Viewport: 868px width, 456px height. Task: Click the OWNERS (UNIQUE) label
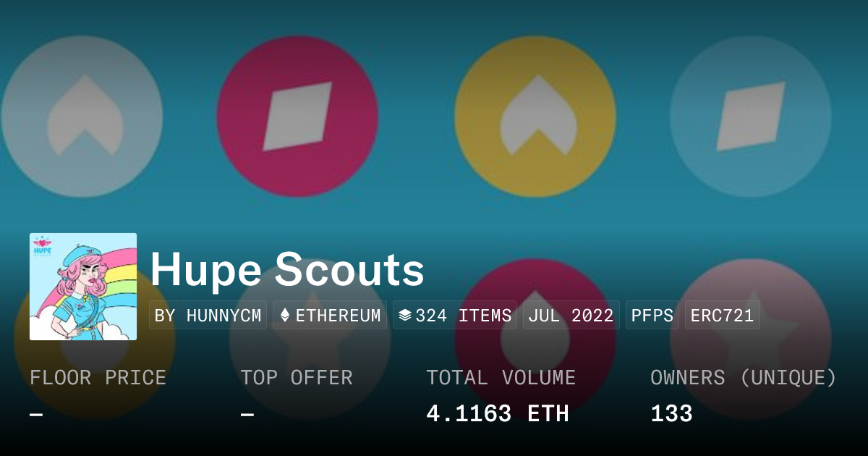(744, 378)
